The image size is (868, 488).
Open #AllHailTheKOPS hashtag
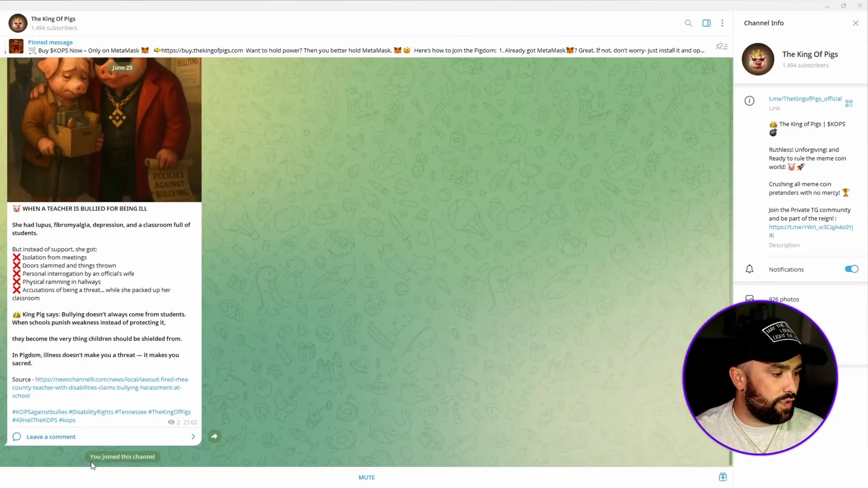point(35,420)
